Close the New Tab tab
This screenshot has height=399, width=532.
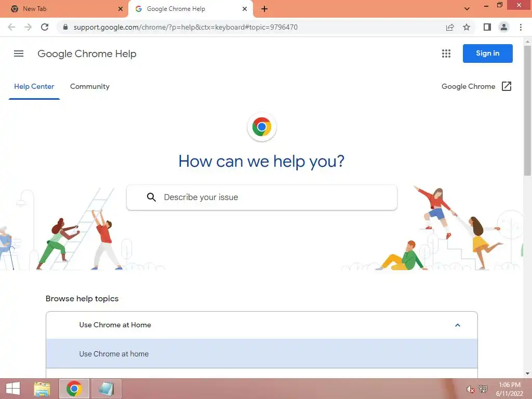pos(121,9)
